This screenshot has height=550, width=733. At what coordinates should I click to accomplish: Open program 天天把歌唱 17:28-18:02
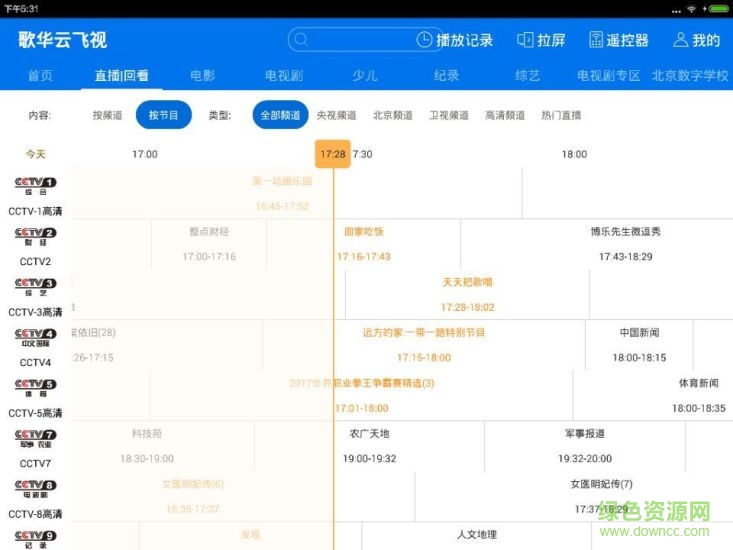467,294
